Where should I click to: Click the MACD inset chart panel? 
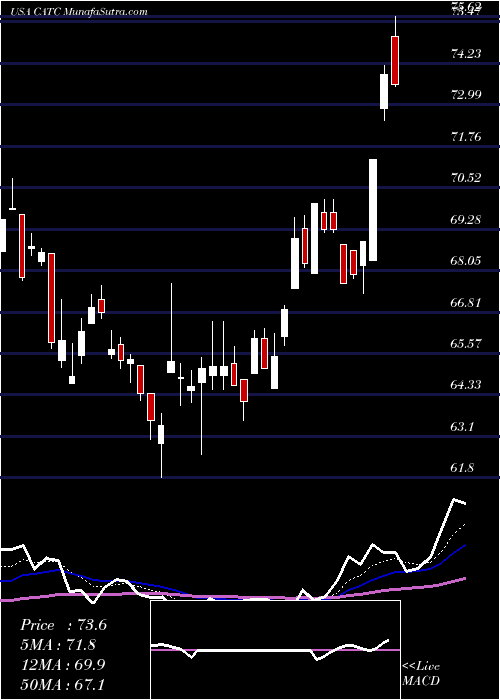tap(275, 650)
